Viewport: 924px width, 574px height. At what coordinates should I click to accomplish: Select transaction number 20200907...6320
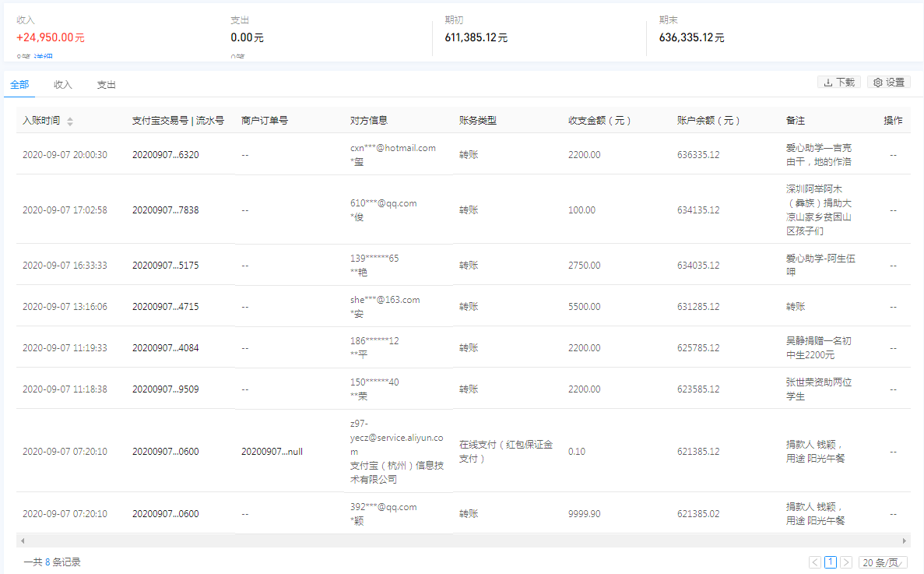pyautogui.click(x=166, y=154)
